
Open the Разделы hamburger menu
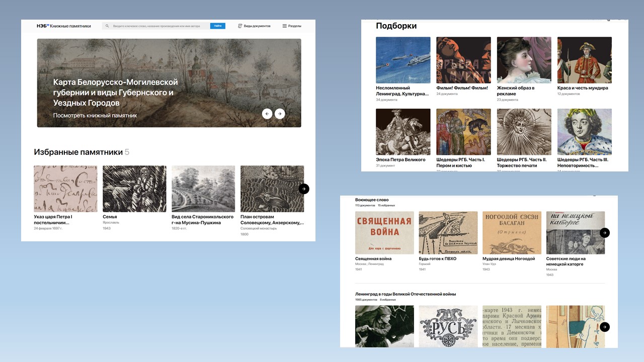pyautogui.click(x=292, y=26)
